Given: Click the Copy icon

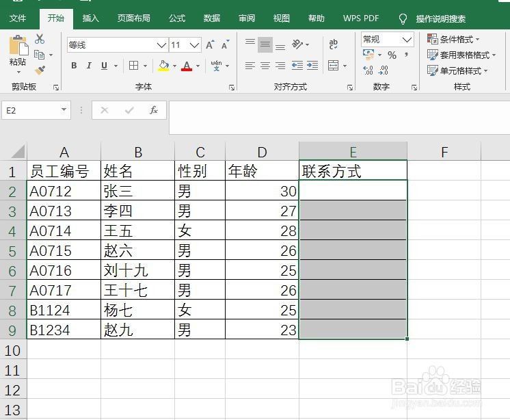Looking at the screenshot, I should tap(39, 55).
